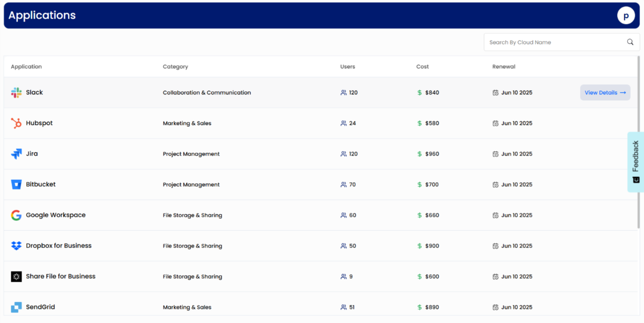Click the dollar icon in Slack row

point(420,93)
